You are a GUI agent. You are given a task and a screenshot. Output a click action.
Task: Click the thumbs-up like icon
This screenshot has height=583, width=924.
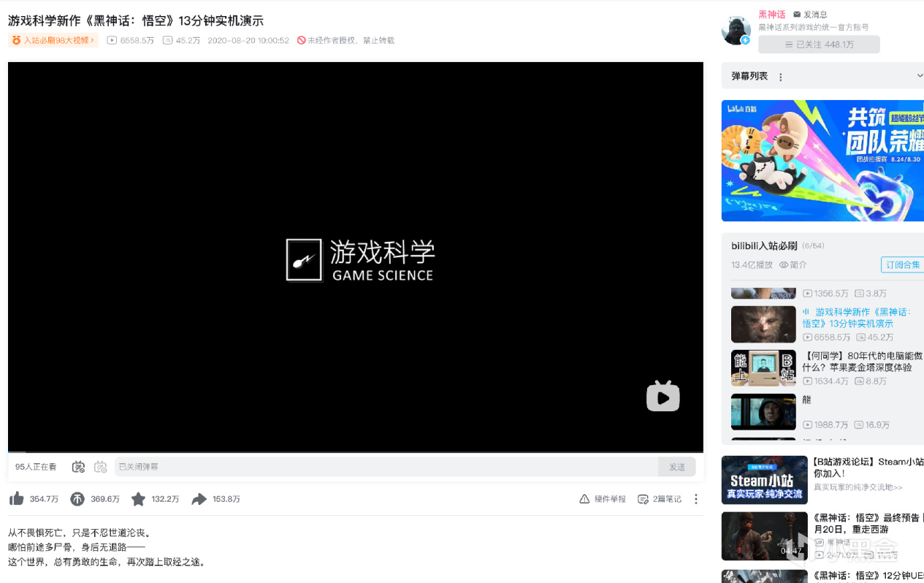pos(16,499)
